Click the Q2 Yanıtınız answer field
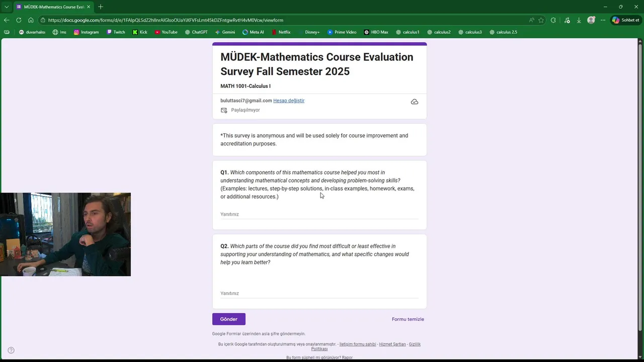Image resolution: width=644 pixels, height=362 pixels. point(319,293)
